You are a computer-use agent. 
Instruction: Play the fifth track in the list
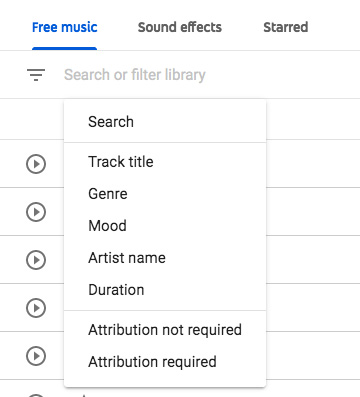36,356
